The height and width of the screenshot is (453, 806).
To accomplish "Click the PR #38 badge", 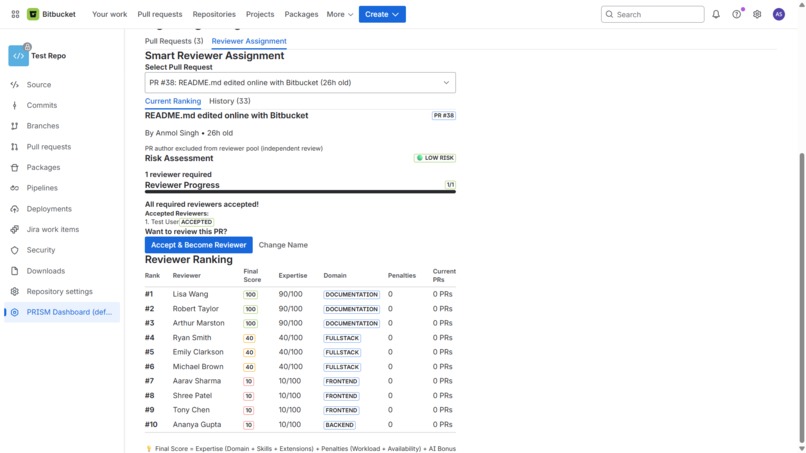I will click(444, 116).
